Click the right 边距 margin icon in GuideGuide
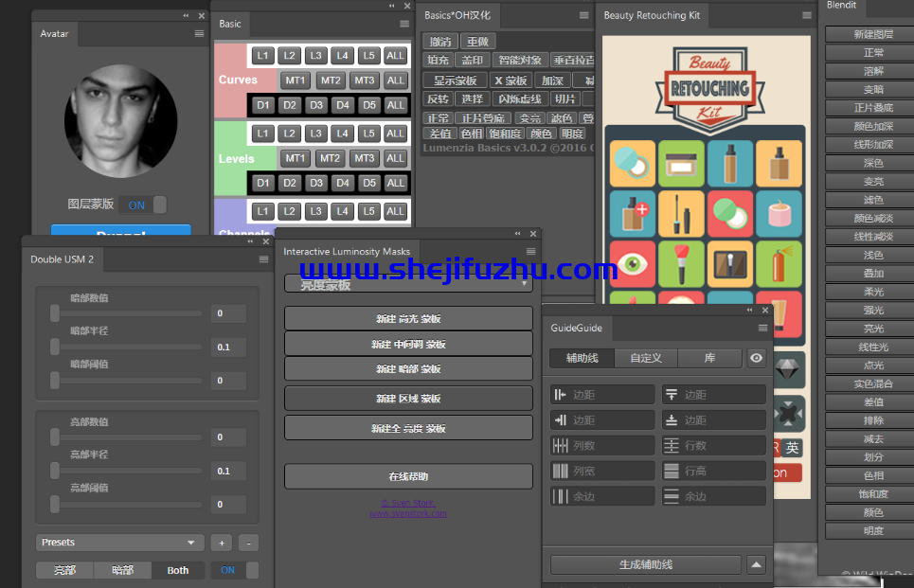Image resolution: width=914 pixels, height=588 pixels. coord(560,420)
